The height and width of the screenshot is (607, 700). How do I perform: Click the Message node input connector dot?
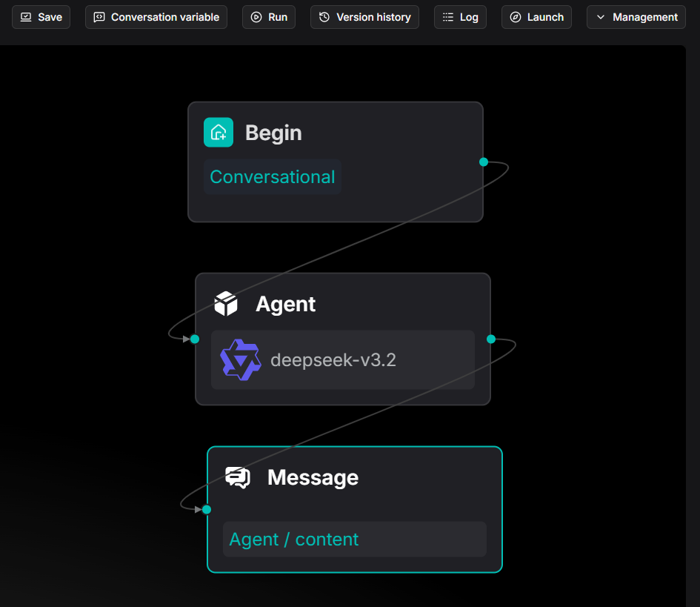pos(207,509)
